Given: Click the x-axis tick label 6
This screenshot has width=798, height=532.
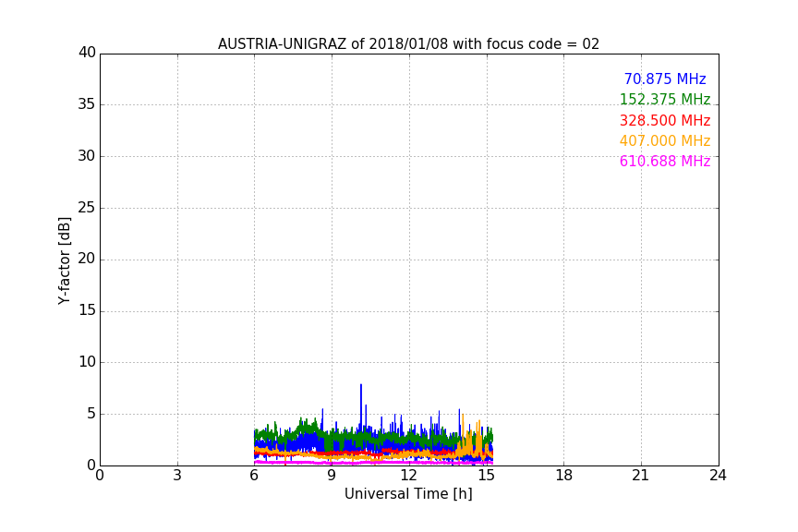Looking at the screenshot, I should 255,476.
